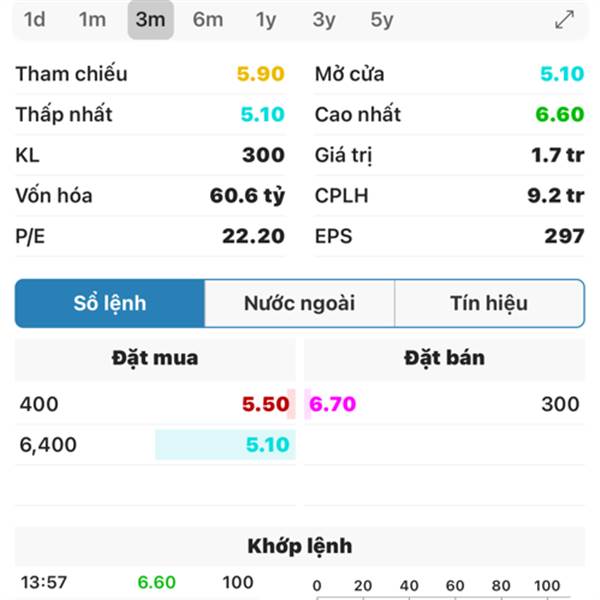600x600 pixels.
Task: Select the 13:57 matched order row
Action: point(155,582)
